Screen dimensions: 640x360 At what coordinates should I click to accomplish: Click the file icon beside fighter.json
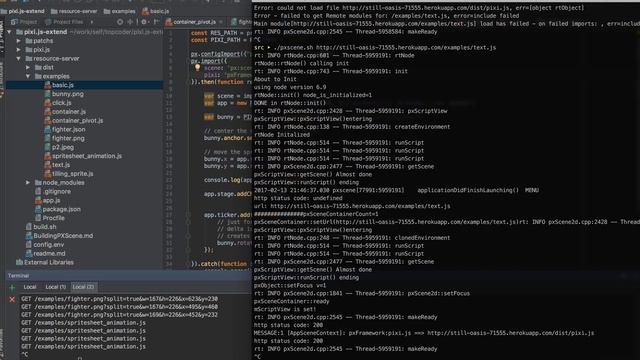(x=47, y=129)
